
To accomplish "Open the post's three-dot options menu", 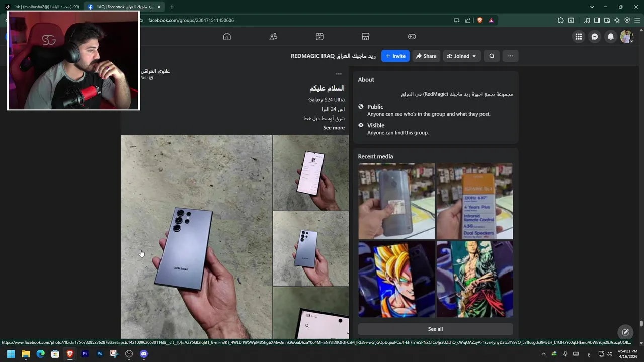I will click(x=339, y=74).
